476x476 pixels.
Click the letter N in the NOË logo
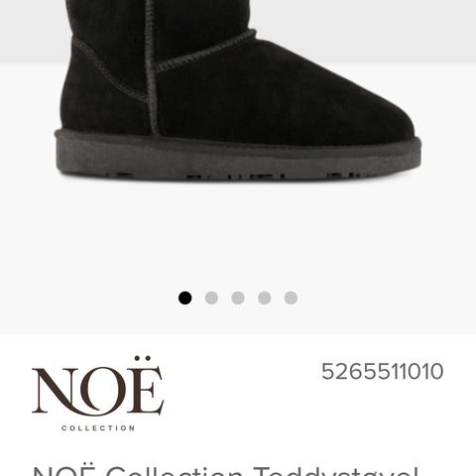pyautogui.click(x=56, y=391)
